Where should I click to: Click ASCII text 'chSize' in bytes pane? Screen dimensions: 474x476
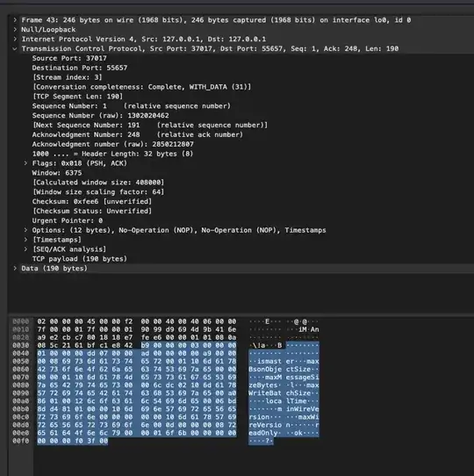298,393
